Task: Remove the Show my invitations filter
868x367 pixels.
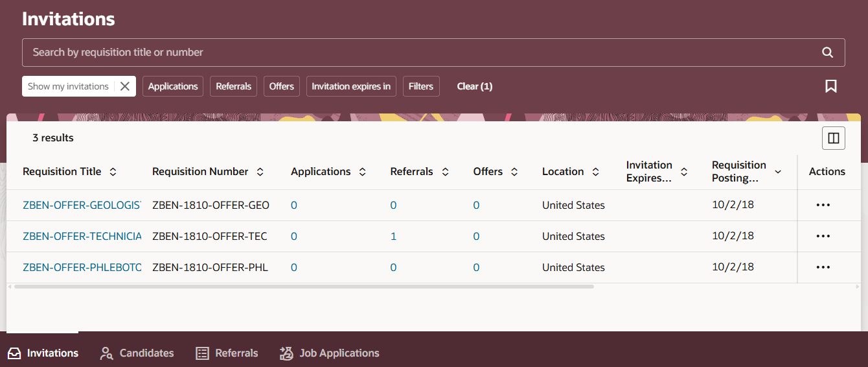Action: [x=125, y=86]
